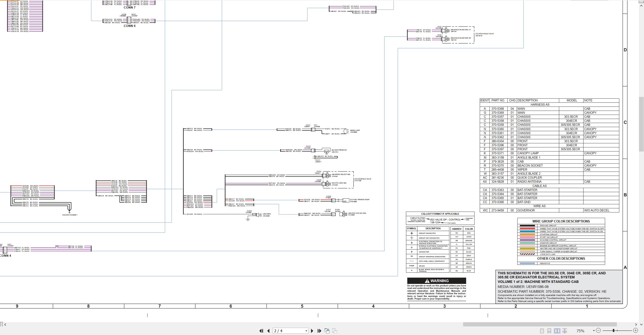Click grid row letter C on the right

pos(625,123)
